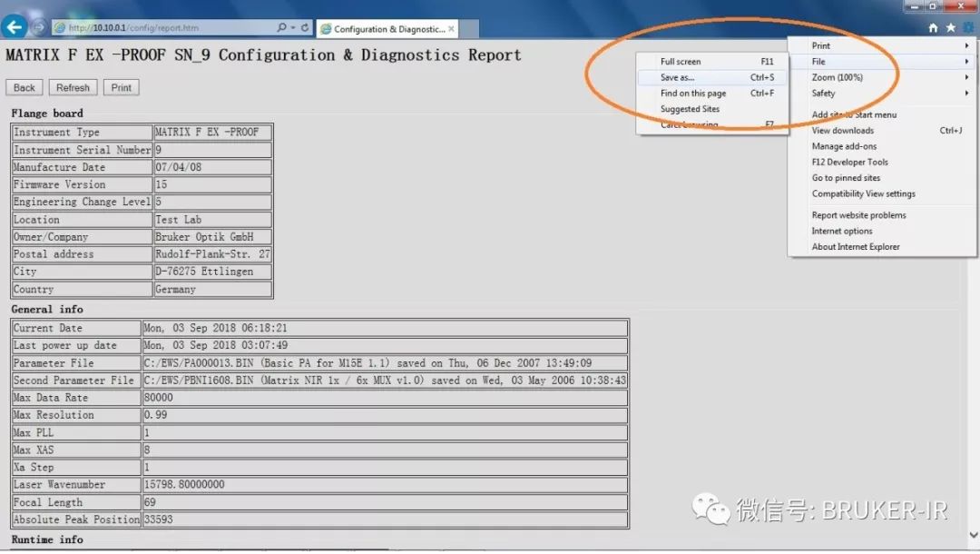This screenshot has width=980, height=554.
Task: Click the URL address field
Action: pyautogui.click(x=163, y=28)
